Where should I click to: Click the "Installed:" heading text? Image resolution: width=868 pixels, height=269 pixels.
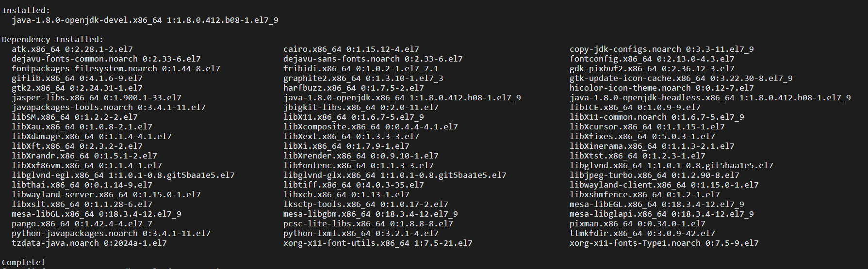[x=26, y=10]
